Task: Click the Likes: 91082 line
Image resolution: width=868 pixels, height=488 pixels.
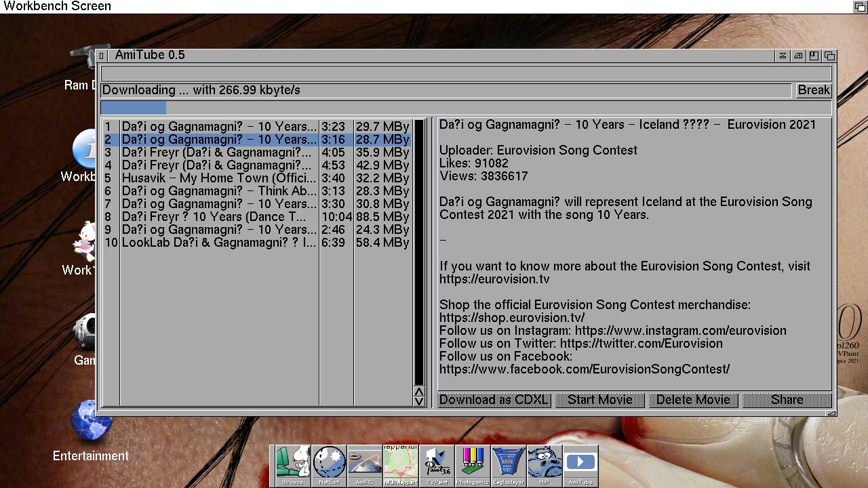Action: coord(474,163)
